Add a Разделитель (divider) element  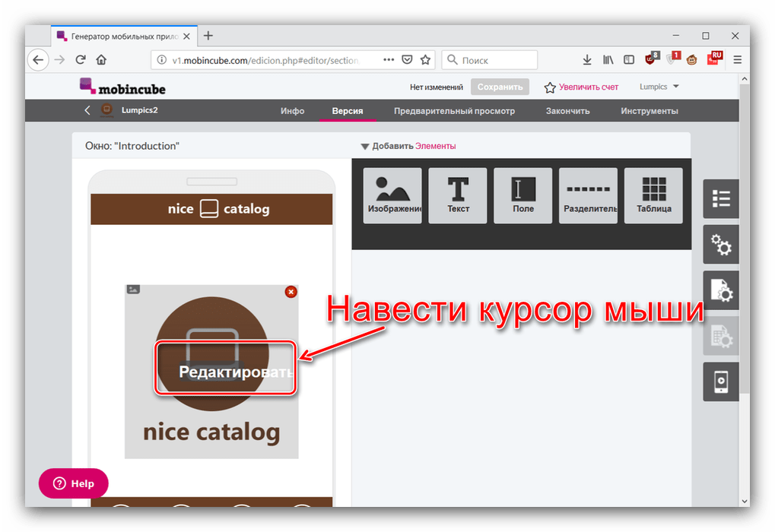[x=588, y=195]
